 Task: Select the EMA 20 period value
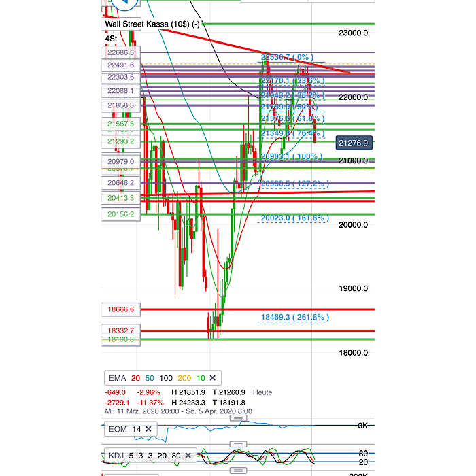click(135, 378)
